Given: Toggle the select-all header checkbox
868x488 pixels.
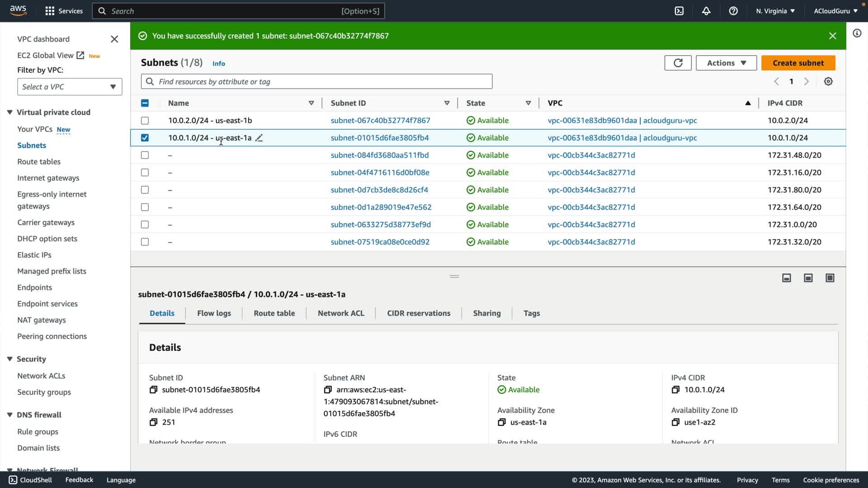Looking at the screenshot, I should coord(145,103).
